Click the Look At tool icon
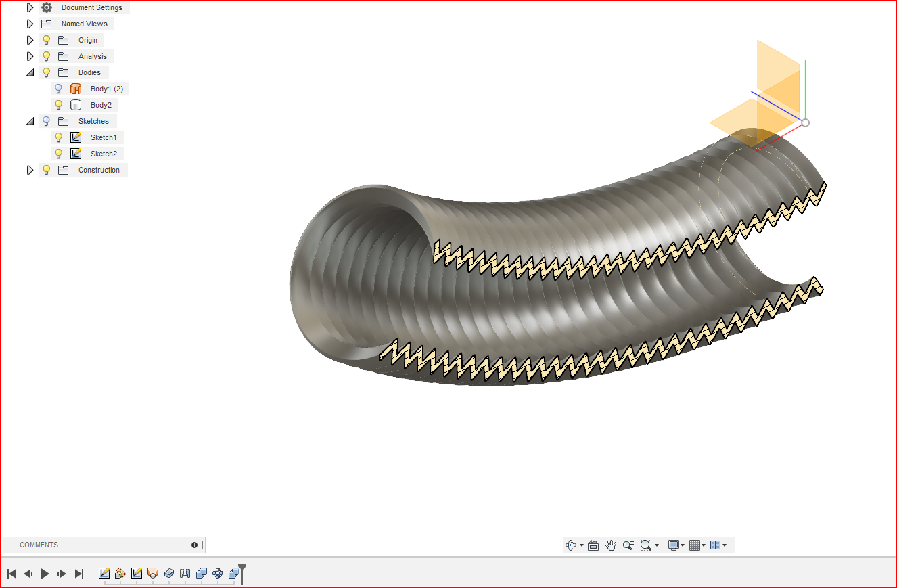897x588 pixels. [x=593, y=545]
